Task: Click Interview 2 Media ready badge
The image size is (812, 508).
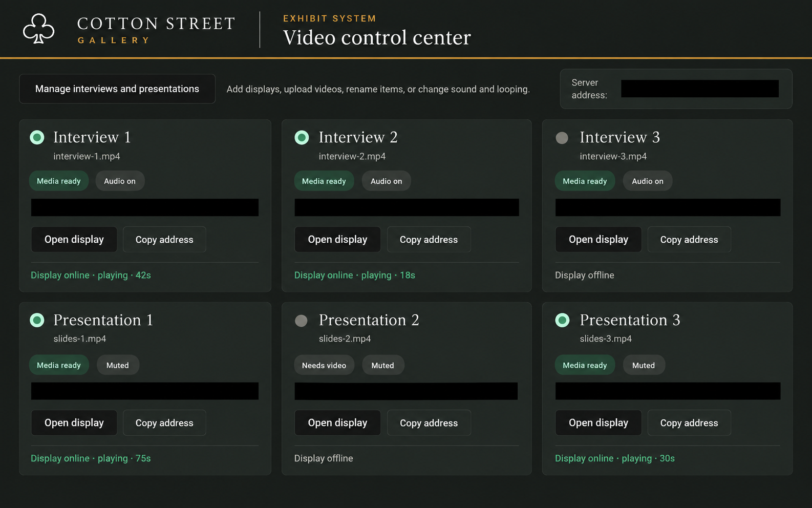Action: 324,181
